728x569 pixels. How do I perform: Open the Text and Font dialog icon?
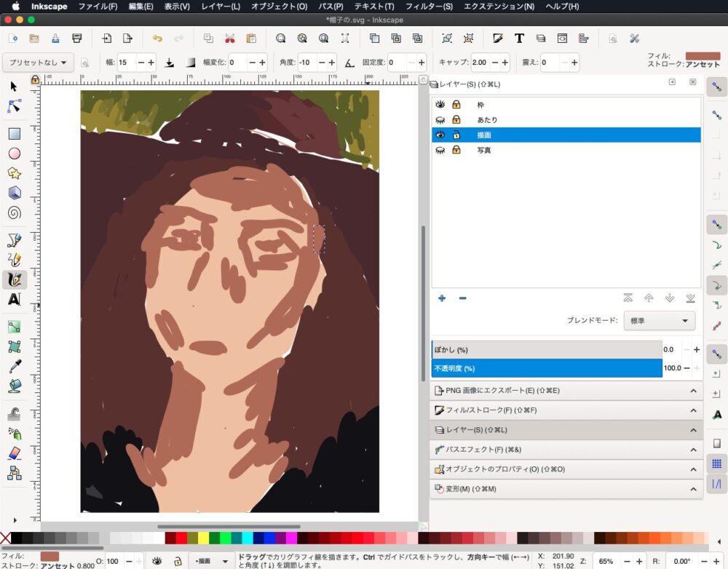click(x=519, y=39)
